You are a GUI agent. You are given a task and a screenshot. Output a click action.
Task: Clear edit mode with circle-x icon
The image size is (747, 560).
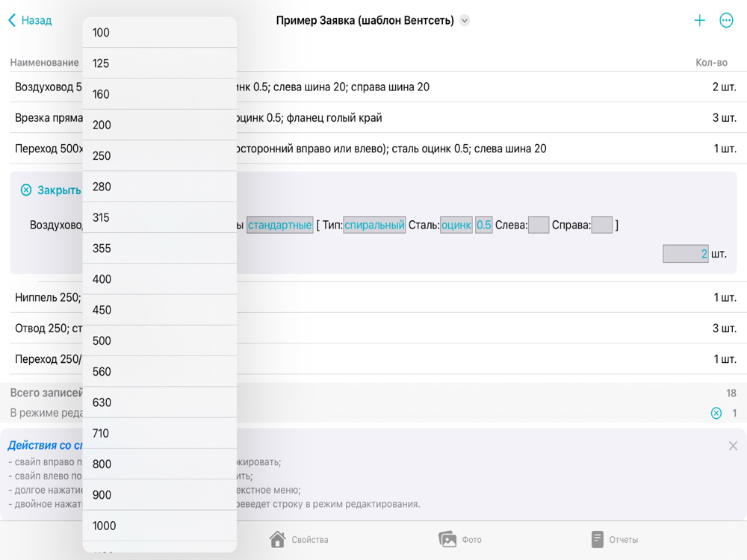[716, 413]
